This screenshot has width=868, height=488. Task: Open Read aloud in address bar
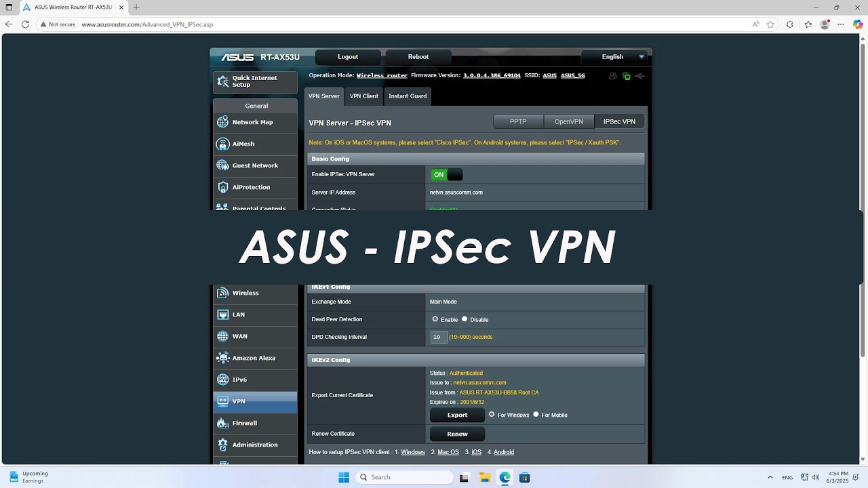tap(755, 24)
